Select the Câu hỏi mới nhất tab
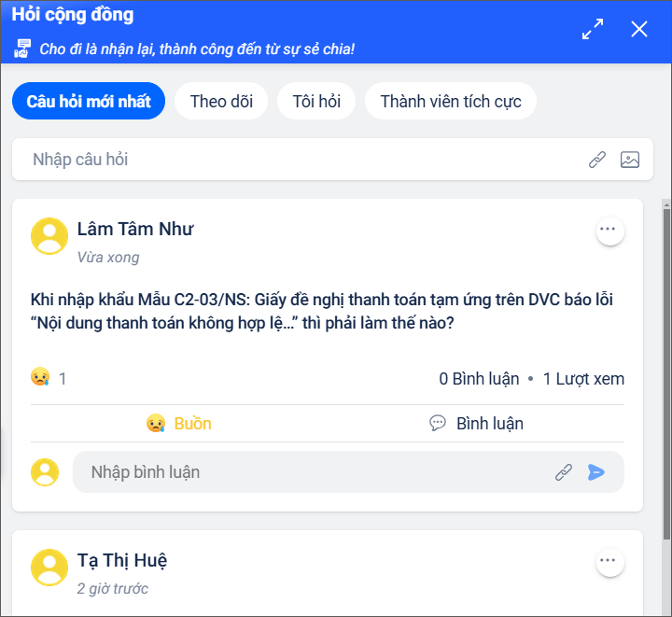 [x=89, y=101]
